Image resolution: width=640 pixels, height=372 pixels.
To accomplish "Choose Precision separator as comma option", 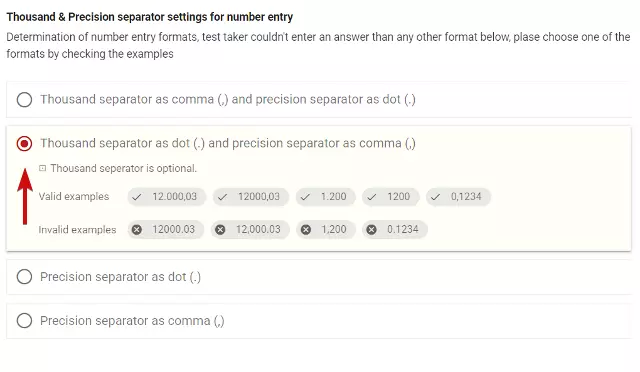I will [24, 321].
